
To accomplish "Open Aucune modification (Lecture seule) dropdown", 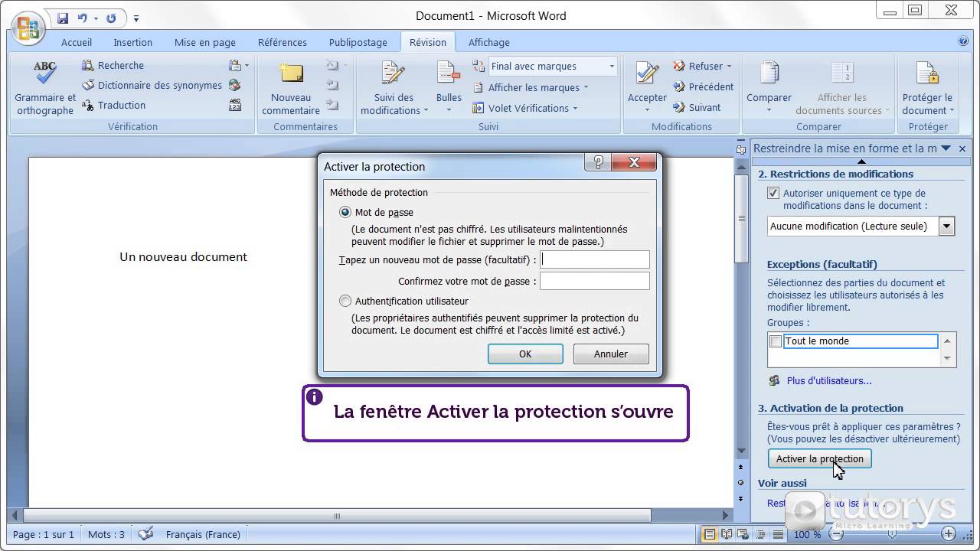I will tap(947, 226).
